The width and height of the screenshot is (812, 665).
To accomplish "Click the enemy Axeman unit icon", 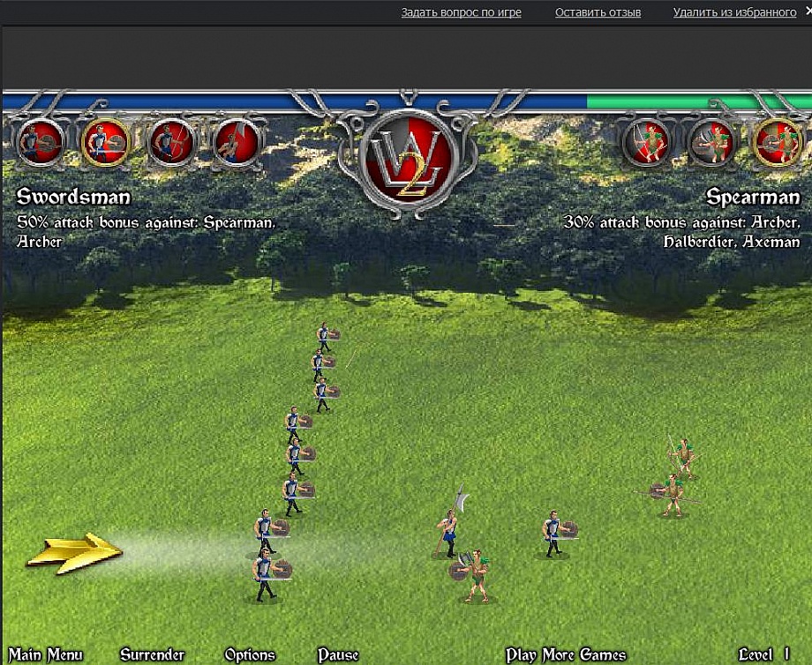I will 712,142.
